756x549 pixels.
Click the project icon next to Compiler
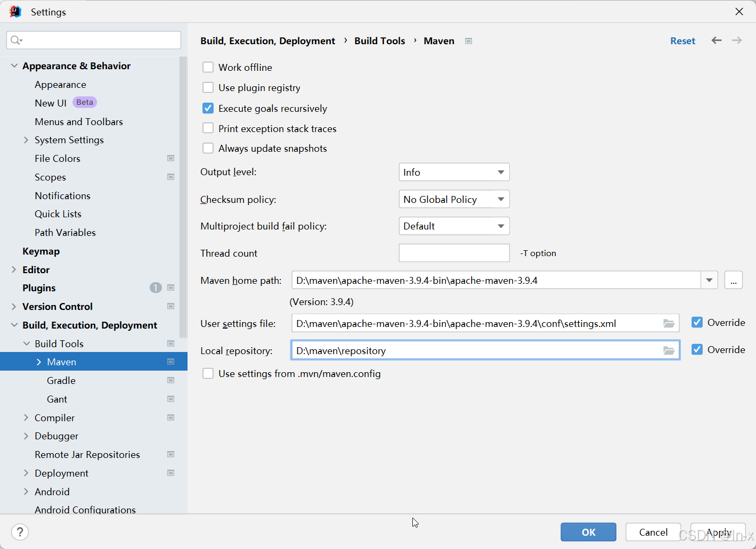170,417
